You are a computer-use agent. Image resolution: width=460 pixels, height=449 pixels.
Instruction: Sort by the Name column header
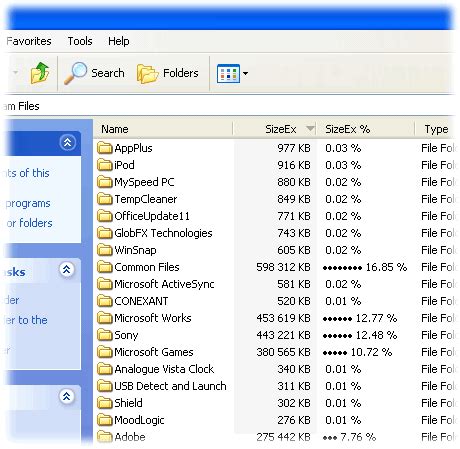tap(163, 129)
